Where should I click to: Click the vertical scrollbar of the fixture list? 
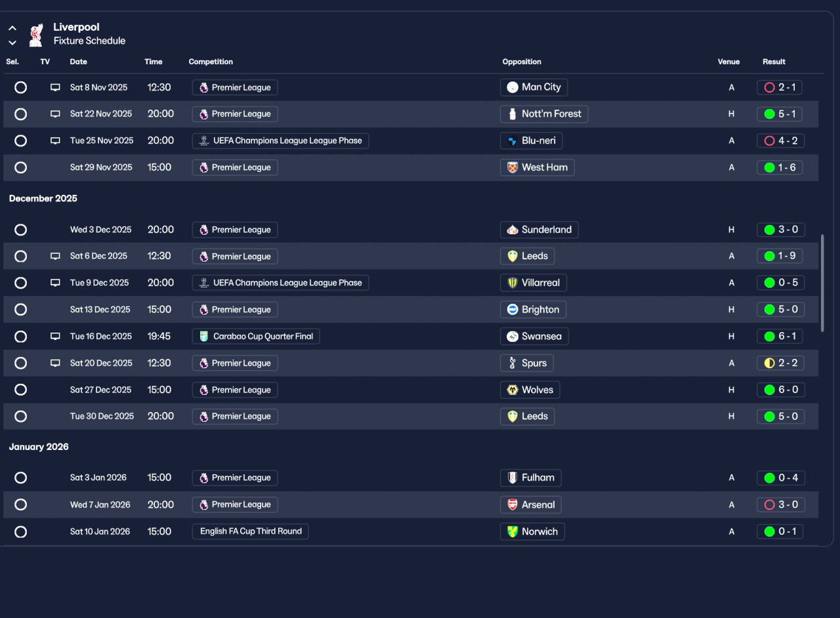pyautogui.click(x=822, y=283)
